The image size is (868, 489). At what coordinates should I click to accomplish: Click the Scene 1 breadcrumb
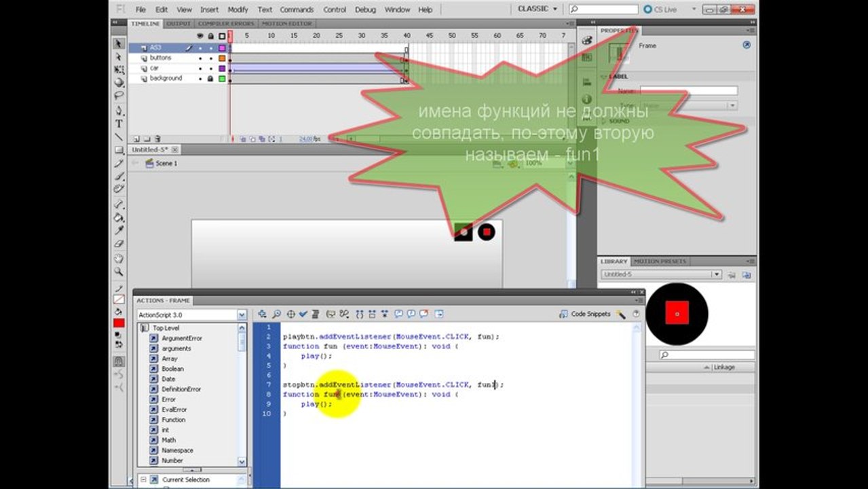pyautogui.click(x=162, y=164)
